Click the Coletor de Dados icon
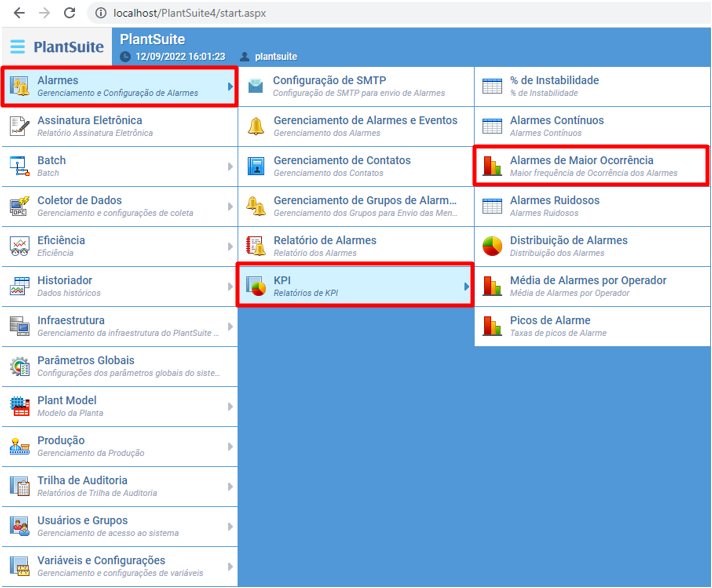The height and width of the screenshot is (588, 712). click(x=20, y=206)
